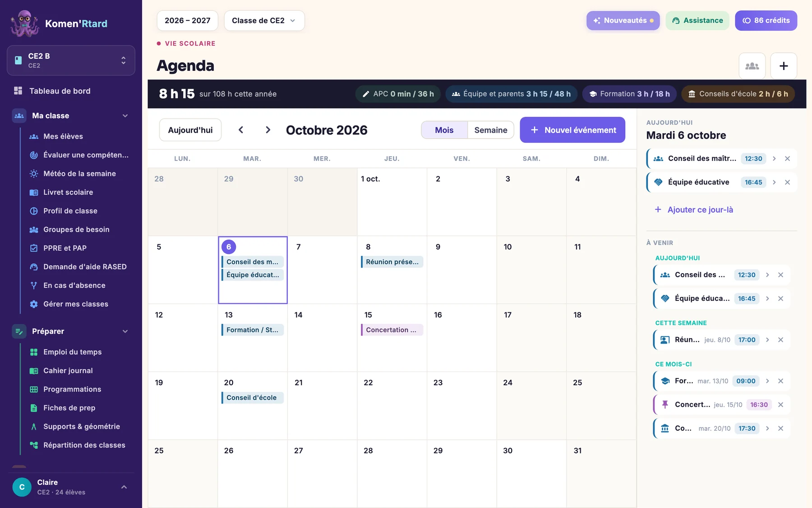This screenshot has height=508, width=812.
Task: Open Conseil d'école event on October 20
Action: pyautogui.click(x=253, y=398)
